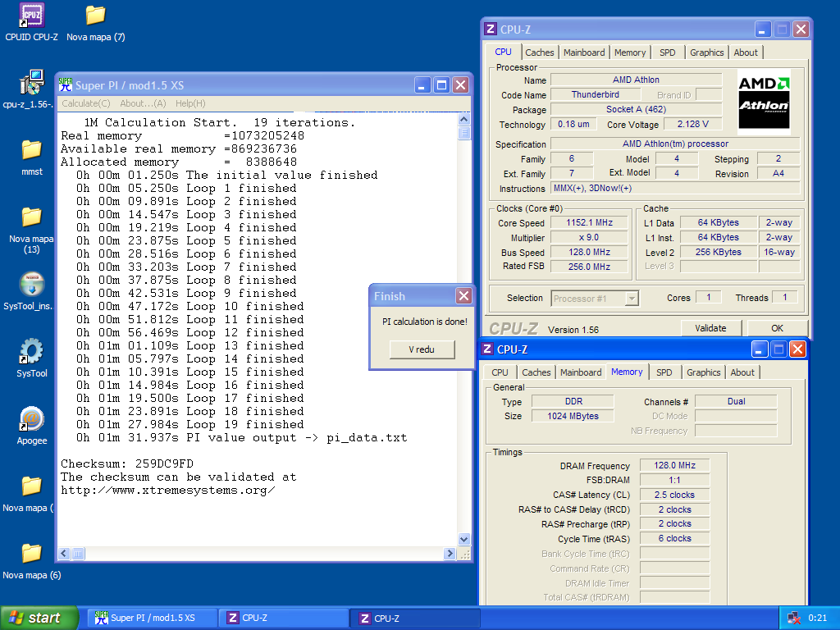Switch to Super PI taskbar button
This screenshot has height=630, width=840.
pyautogui.click(x=153, y=619)
